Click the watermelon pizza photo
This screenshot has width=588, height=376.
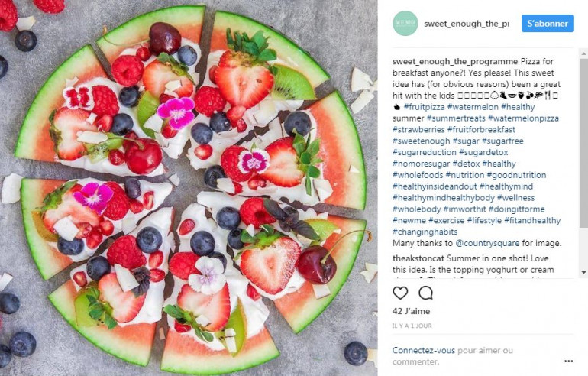click(x=189, y=188)
